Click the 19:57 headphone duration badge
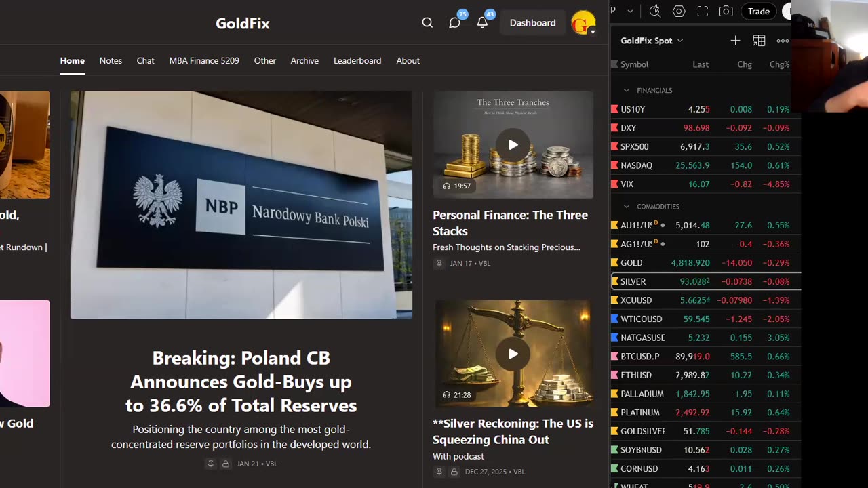868x488 pixels. (456, 186)
